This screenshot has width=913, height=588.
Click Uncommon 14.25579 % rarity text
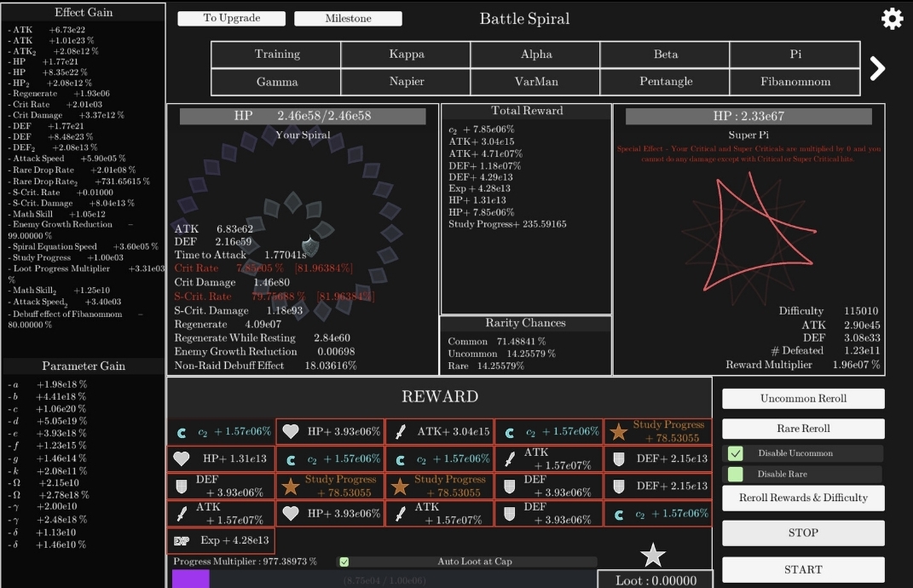coord(501,354)
